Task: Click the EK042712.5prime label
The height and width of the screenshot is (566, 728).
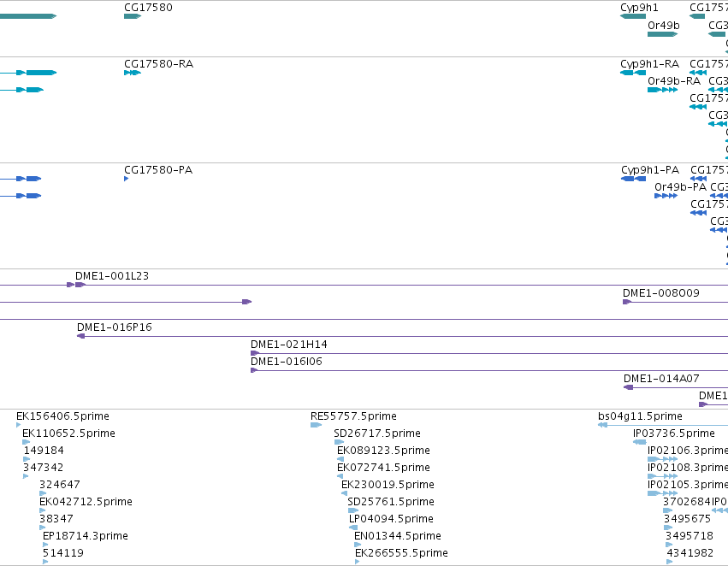Action: [x=86, y=502]
